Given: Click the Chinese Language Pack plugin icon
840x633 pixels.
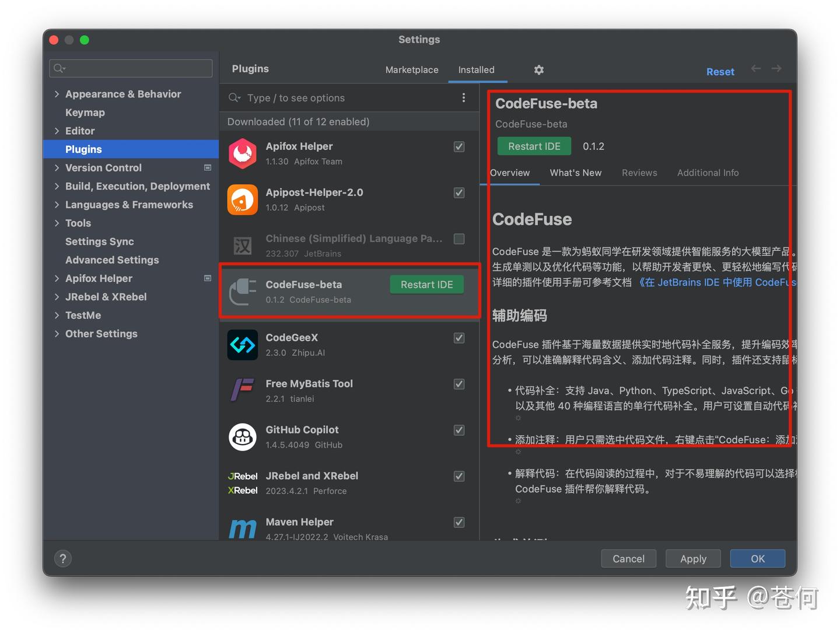Looking at the screenshot, I should pyautogui.click(x=243, y=246).
